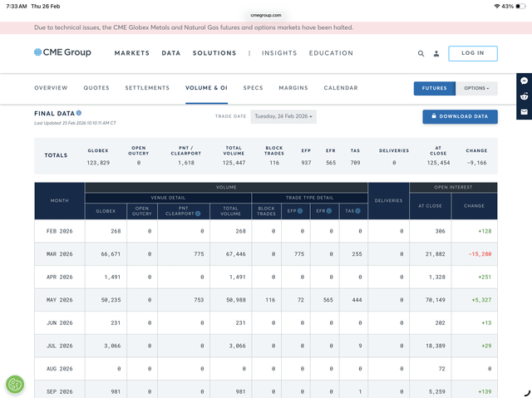Click the CME Group logo
The image size is (532, 398).
point(62,52)
